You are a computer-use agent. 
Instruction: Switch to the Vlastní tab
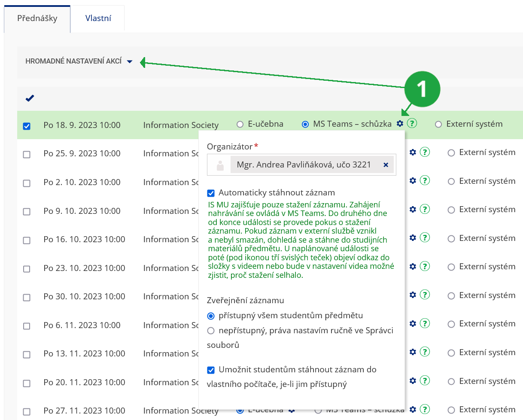point(98,18)
